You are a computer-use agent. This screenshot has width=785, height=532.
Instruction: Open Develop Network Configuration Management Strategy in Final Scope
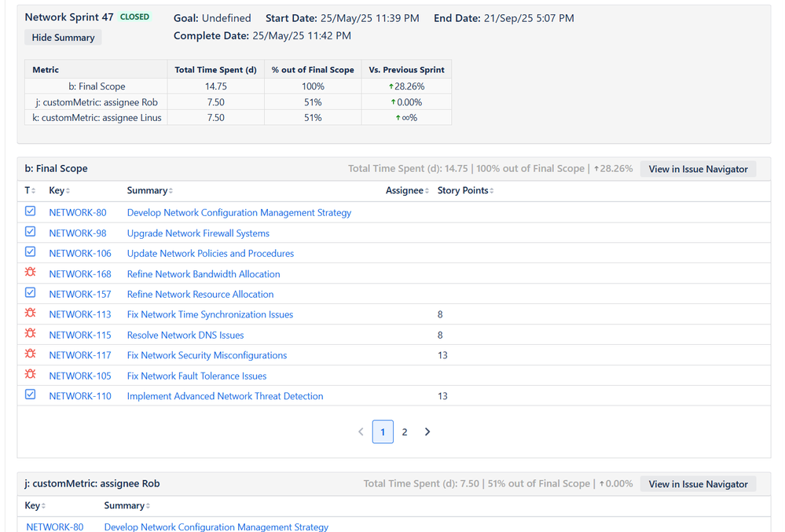(239, 213)
